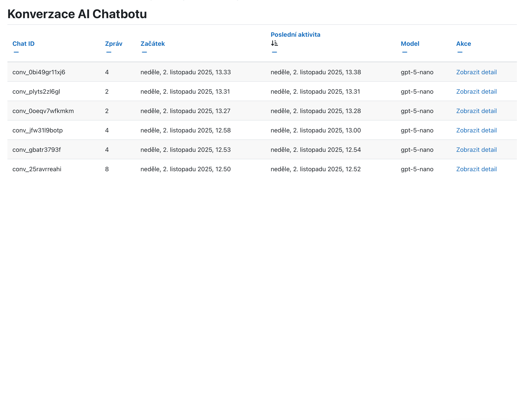Sort table by Zpráv header
This screenshot has width=526, height=420.
click(114, 44)
